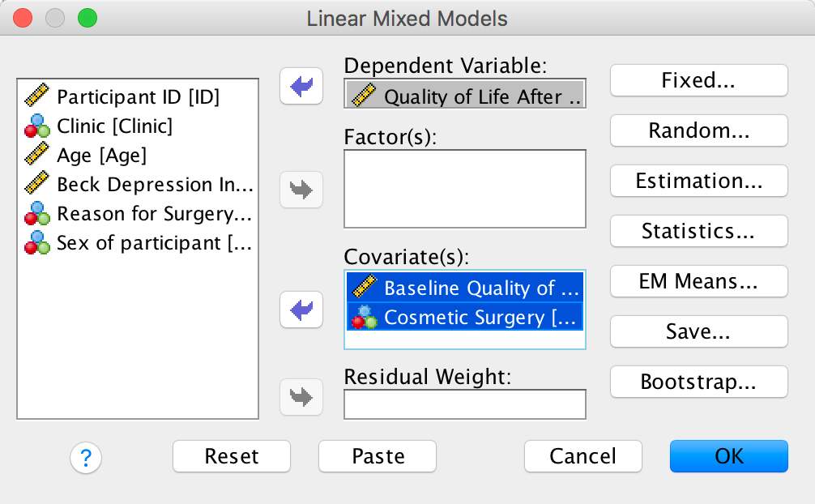Click the blue arrow beside Dependent Variable
815x504 pixels.
pos(301,87)
